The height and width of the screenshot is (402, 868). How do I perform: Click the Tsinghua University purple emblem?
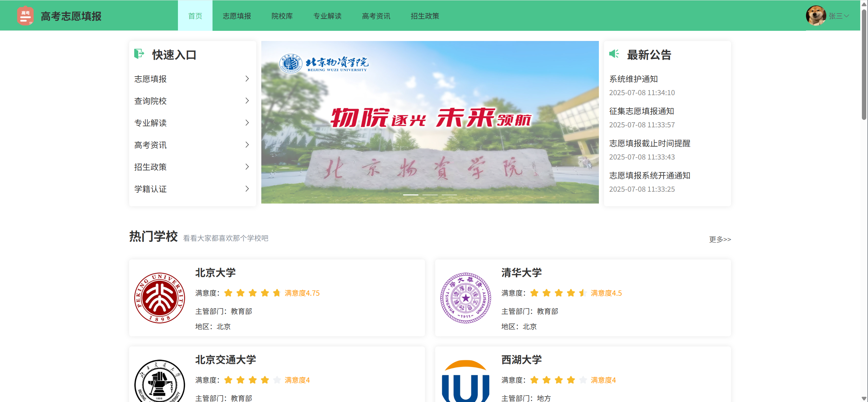pyautogui.click(x=465, y=298)
